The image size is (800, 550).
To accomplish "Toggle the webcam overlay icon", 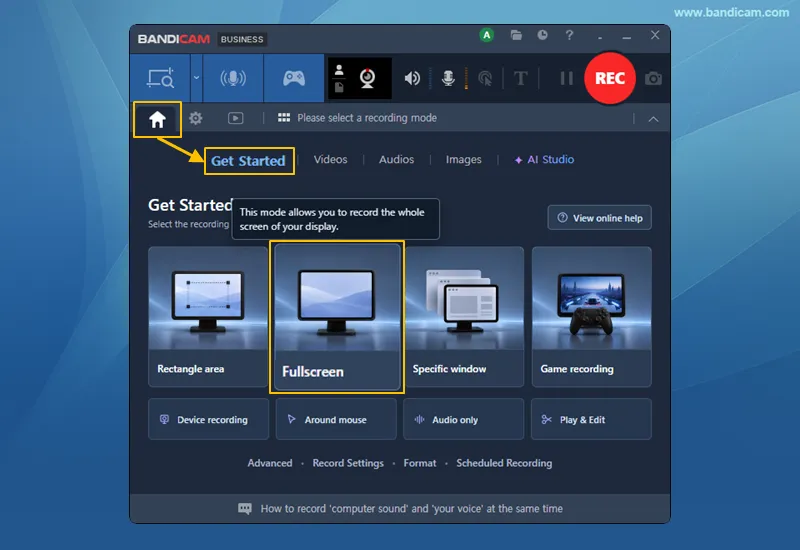I will 367,78.
